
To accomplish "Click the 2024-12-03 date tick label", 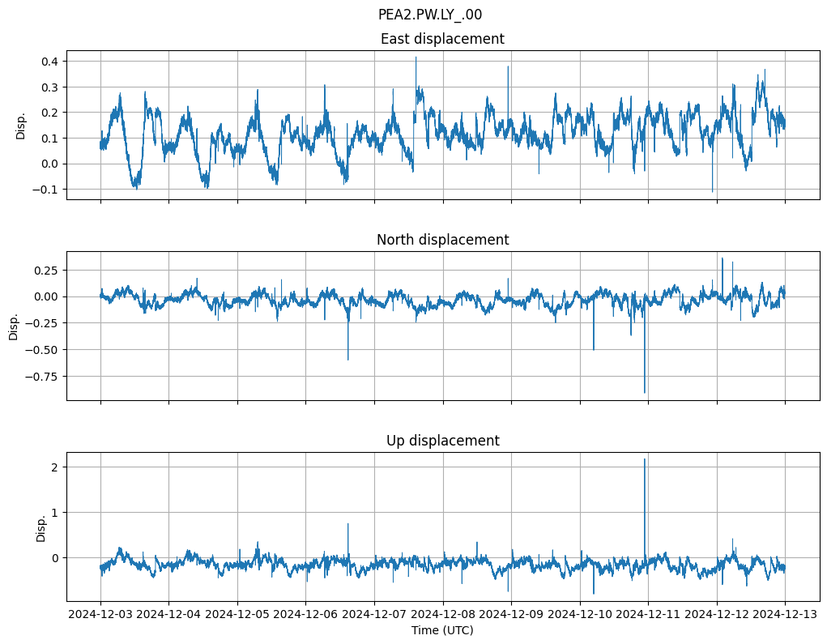I will (x=100, y=615).
